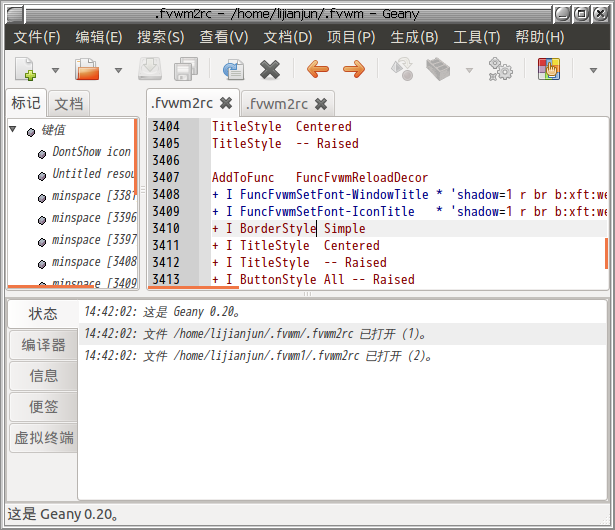Screen dimensions: 615x530
Task: Collapse the 键值 tree node
Action: [x=13, y=129]
